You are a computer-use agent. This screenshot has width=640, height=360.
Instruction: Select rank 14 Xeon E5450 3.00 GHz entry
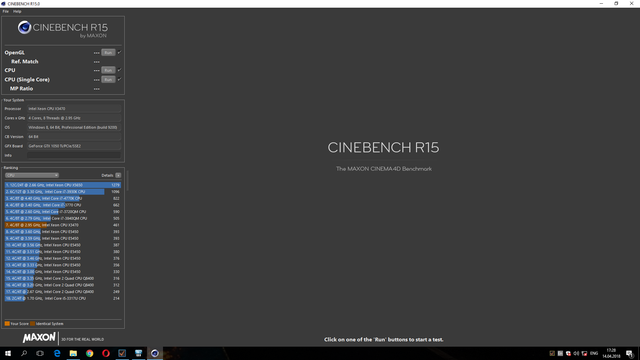(63, 271)
